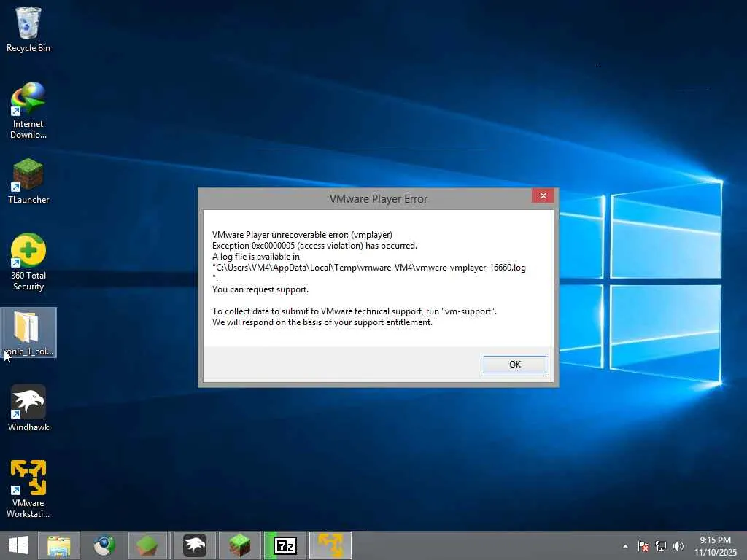This screenshot has width=747, height=560.
Task: Close the VMware Player Error dialog
Action: [x=543, y=195]
